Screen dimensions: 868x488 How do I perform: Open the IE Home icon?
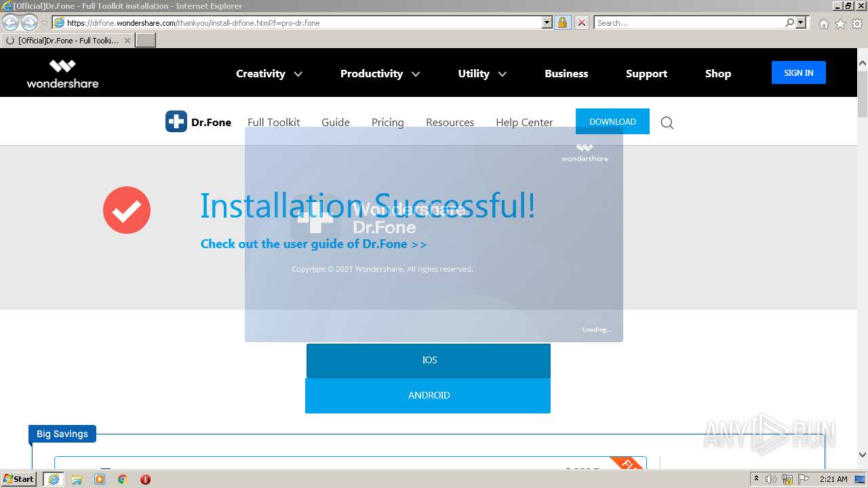click(x=823, y=24)
